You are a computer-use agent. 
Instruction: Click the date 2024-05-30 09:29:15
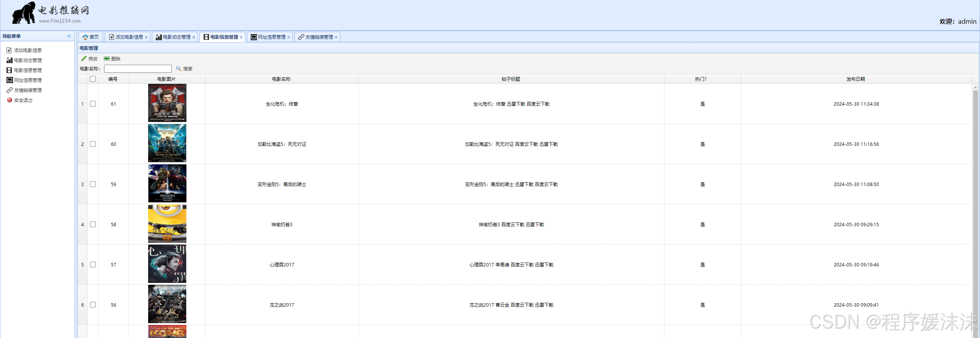click(x=856, y=225)
